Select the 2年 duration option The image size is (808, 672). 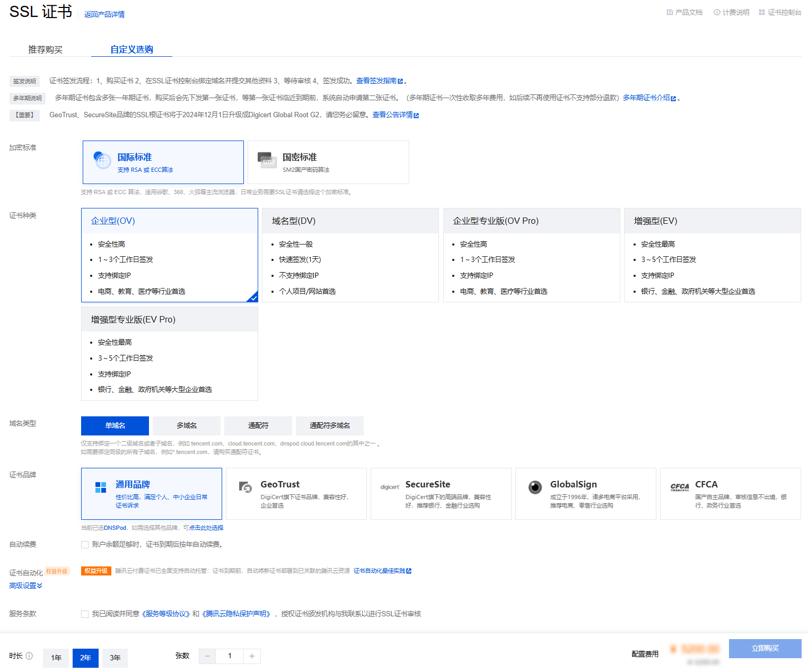pyautogui.click(x=86, y=658)
